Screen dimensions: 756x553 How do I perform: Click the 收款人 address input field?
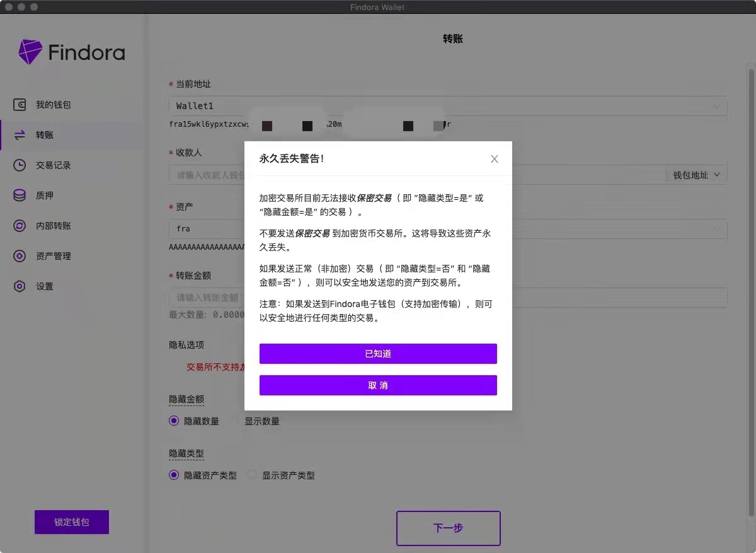pos(417,175)
